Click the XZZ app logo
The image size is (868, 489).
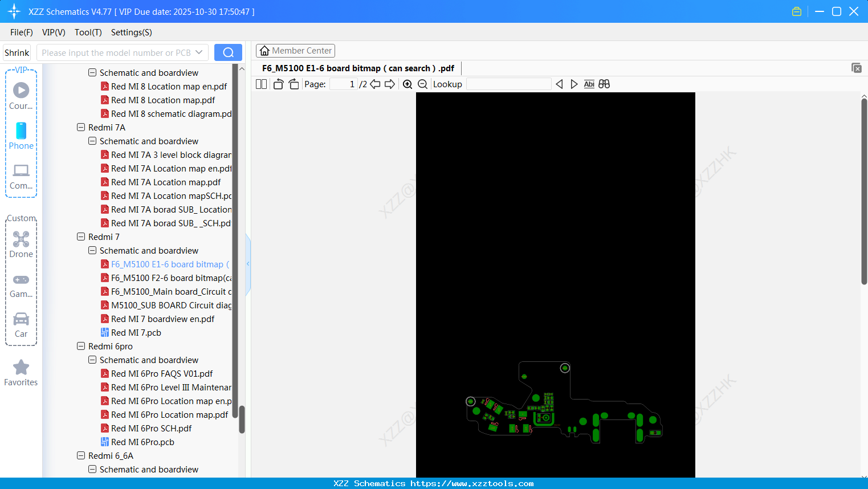(14, 11)
